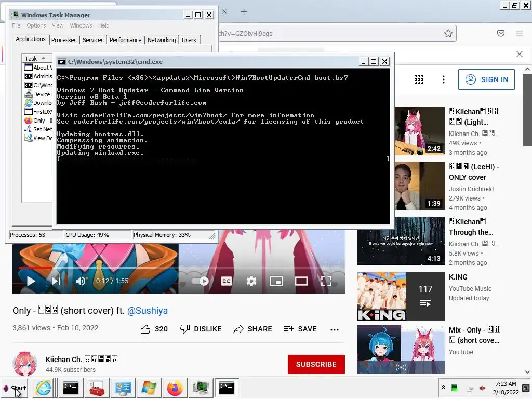Bookmark page with star icon
The height and width of the screenshot is (399, 532).
448,33
